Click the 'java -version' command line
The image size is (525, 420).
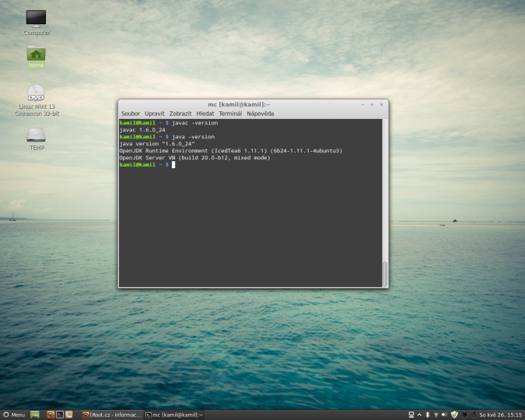pos(193,137)
